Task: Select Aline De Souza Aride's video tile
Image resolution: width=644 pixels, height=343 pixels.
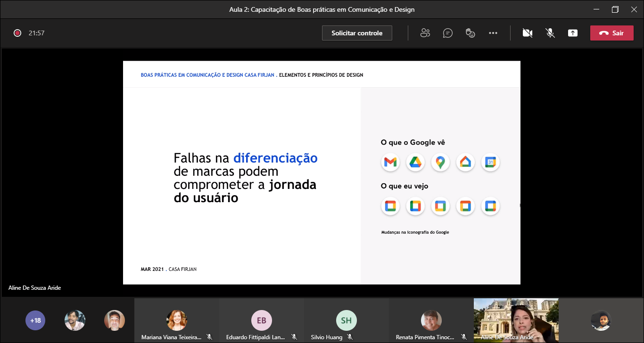Action: click(x=516, y=320)
